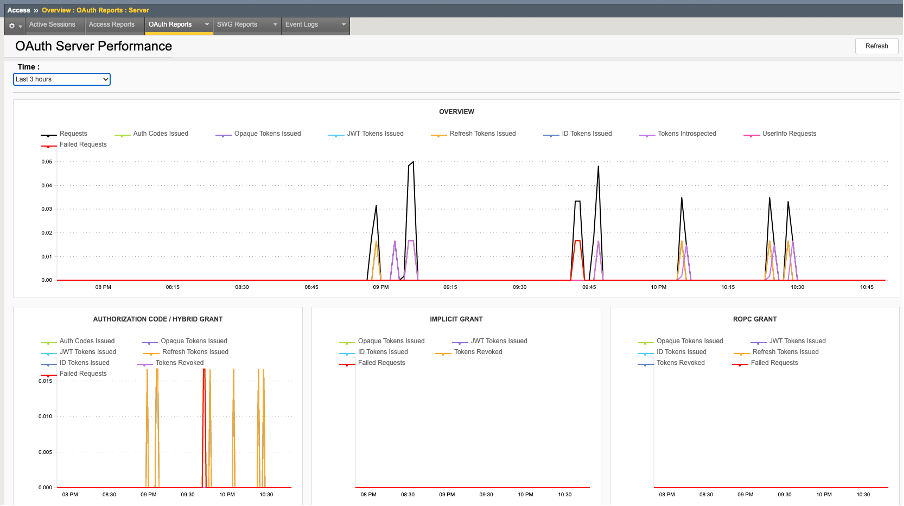Click Failed Requests red marker in Overview legend

(x=48, y=145)
